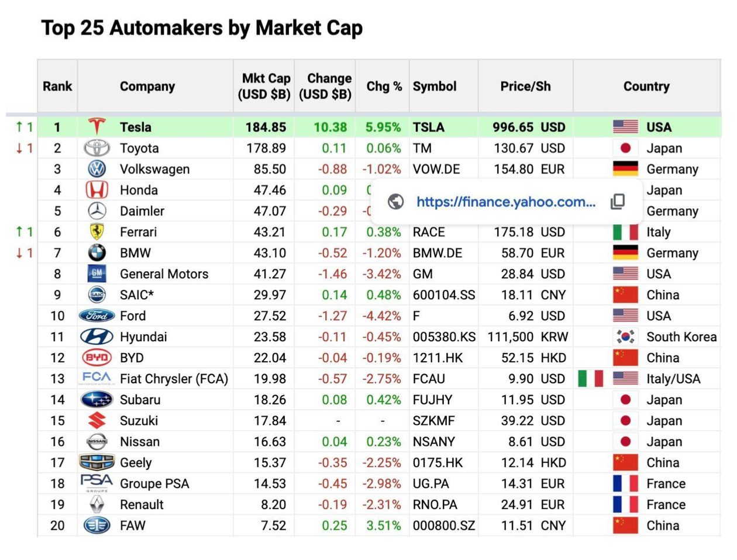Select the General Motors company name
Viewport: 737px width, 560px height.
(x=164, y=274)
